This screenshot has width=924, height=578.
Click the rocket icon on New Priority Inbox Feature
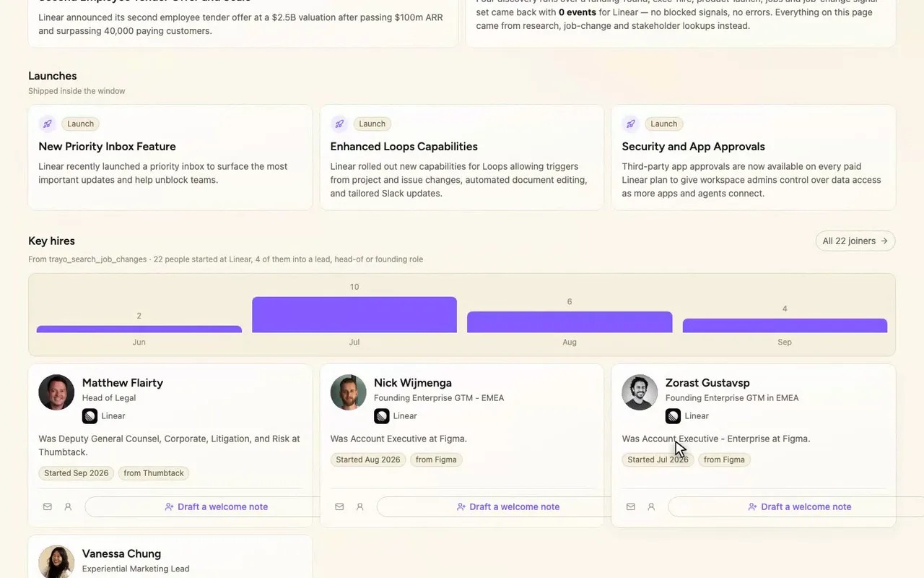[x=48, y=124]
